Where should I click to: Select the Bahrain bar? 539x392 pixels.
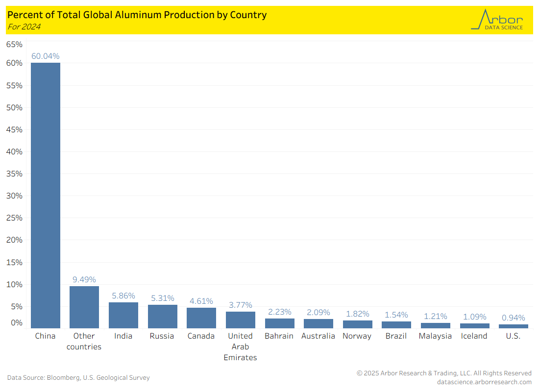click(279, 323)
